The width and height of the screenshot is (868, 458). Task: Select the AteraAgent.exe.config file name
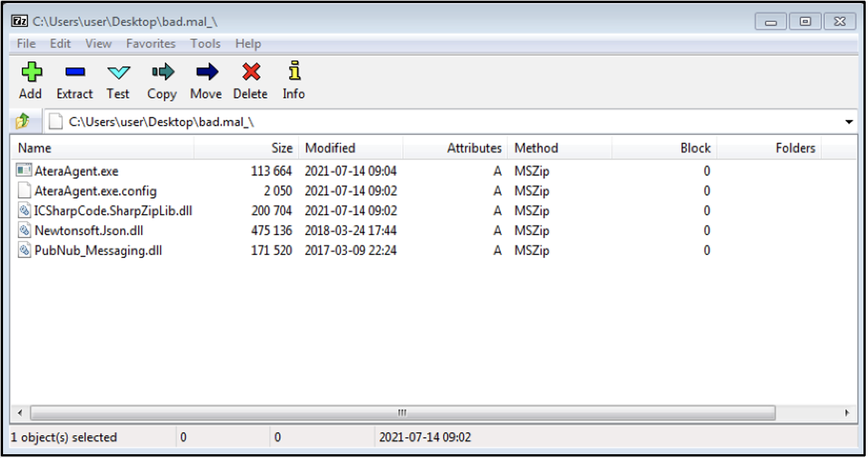(x=96, y=191)
